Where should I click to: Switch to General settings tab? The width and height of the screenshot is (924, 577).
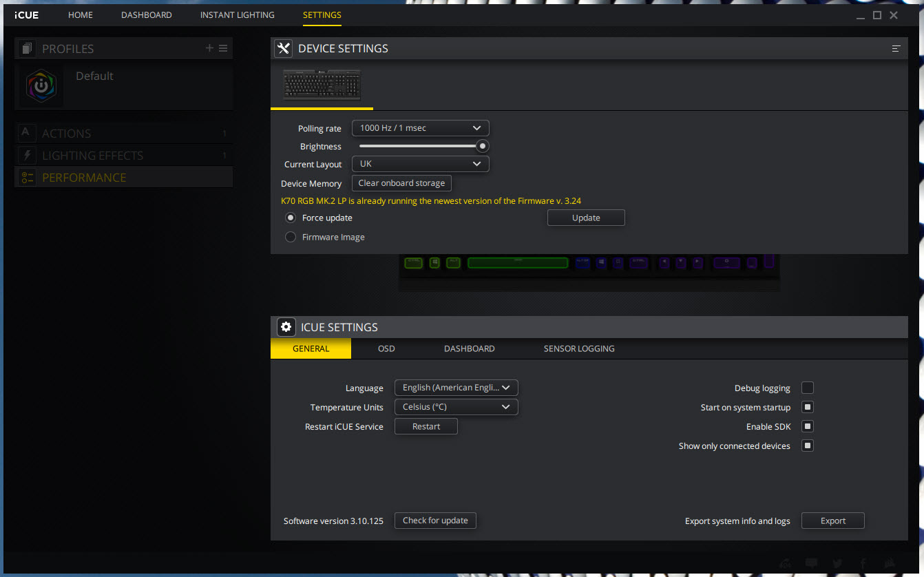311,348
